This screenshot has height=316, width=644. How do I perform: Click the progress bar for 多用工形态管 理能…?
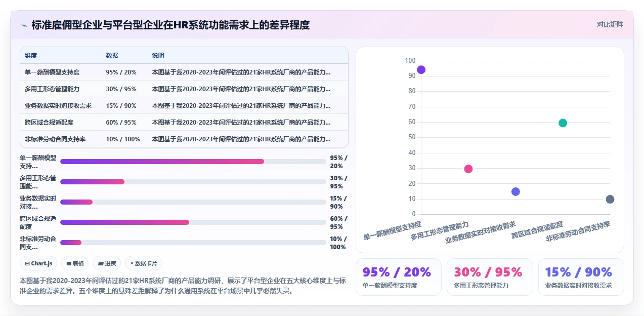pyautogui.click(x=193, y=182)
